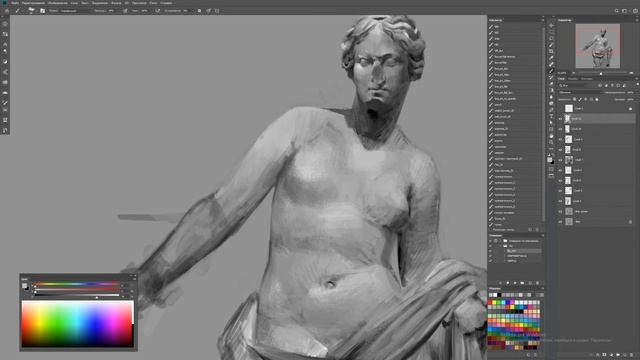Toggle layer filtering switch in Layers panel
Screen dimensions: 640x360
click(637, 85)
